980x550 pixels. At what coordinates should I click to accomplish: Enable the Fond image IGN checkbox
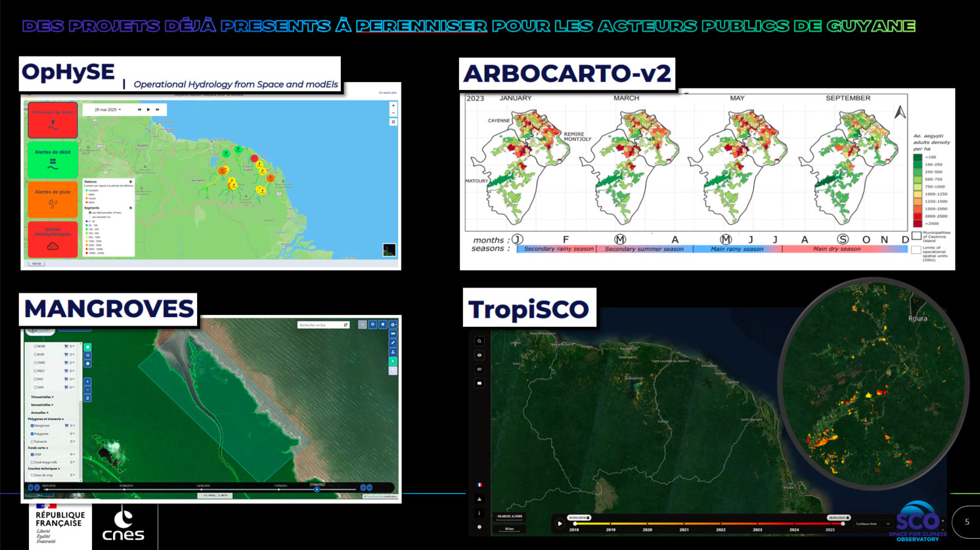click(32, 462)
